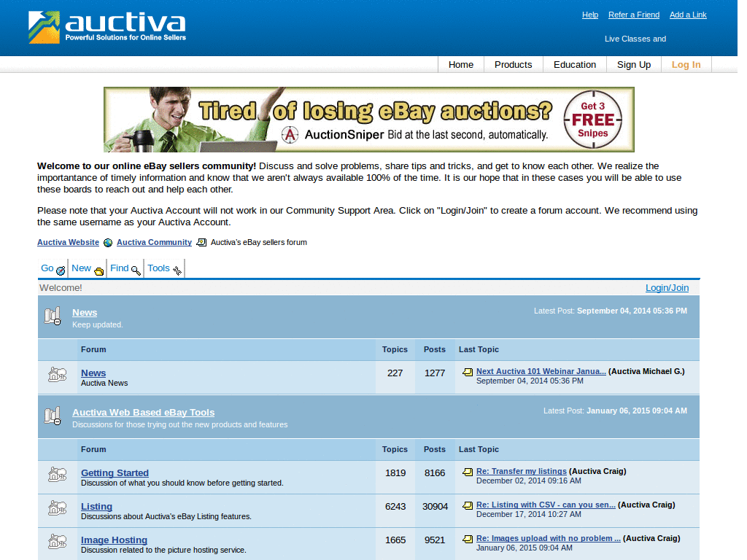The height and width of the screenshot is (560, 747).
Task: Click the 30904 posts count for Listing
Action: coord(435,507)
